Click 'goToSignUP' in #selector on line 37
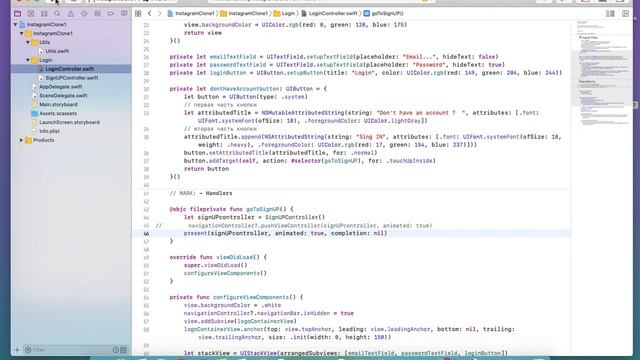The width and height of the screenshot is (640, 360). (340, 161)
